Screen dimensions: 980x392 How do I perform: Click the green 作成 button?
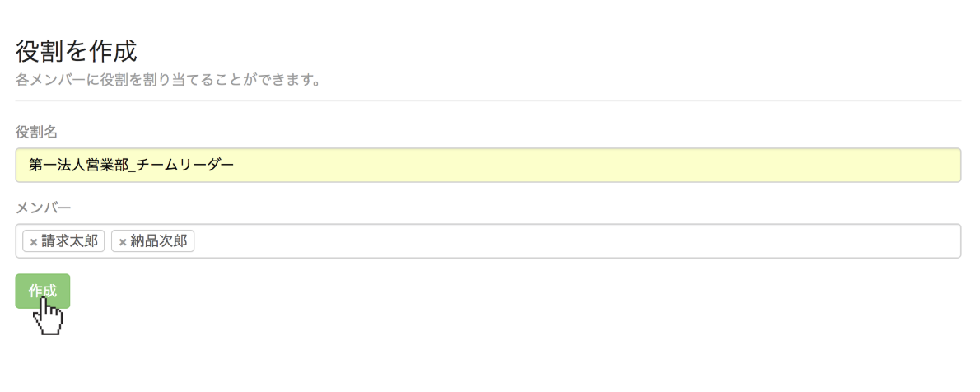click(x=43, y=292)
